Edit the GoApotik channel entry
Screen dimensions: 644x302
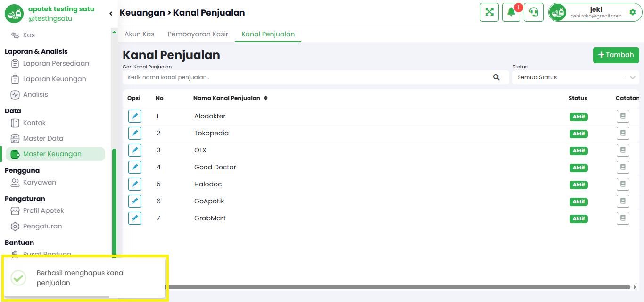point(135,201)
